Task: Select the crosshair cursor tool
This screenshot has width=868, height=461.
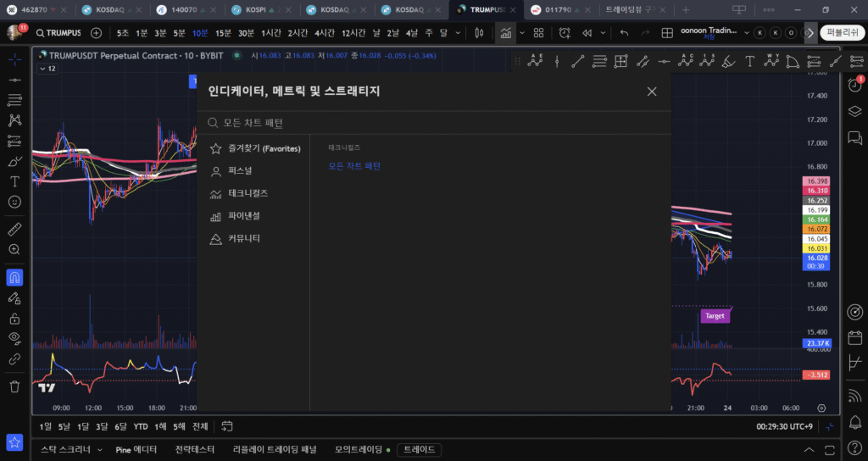Action: pyautogui.click(x=14, y=58)
